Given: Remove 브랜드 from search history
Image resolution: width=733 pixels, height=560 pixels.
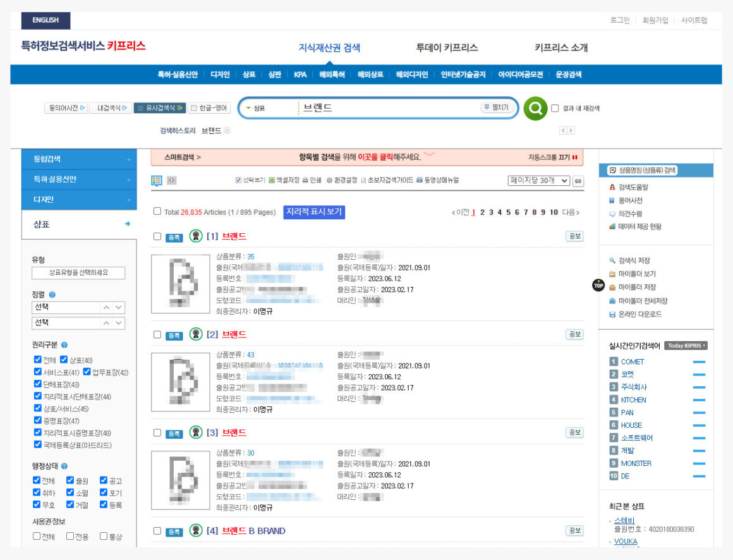Looking at the screenshot, I should [x=227, y=131].
